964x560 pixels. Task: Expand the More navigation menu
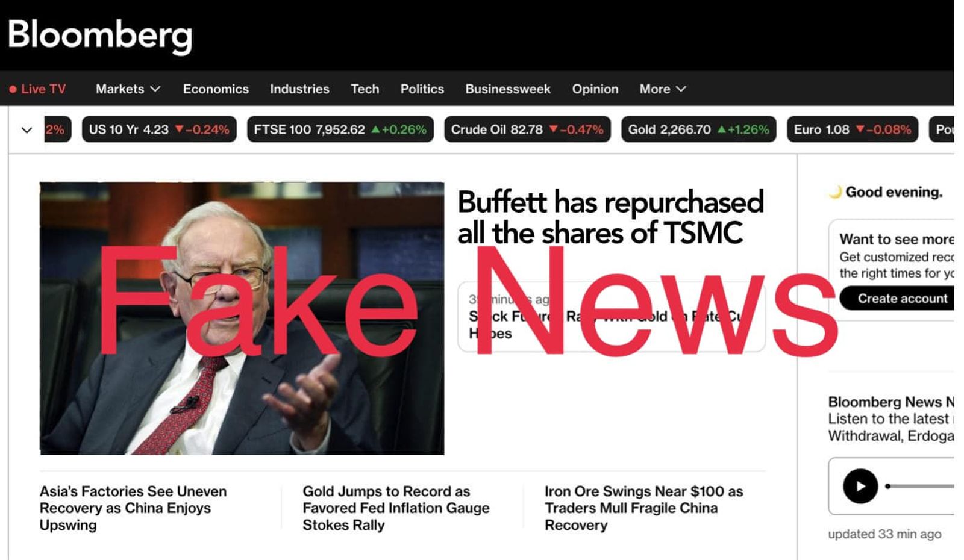pyautogui.click(x=663, y=89)
